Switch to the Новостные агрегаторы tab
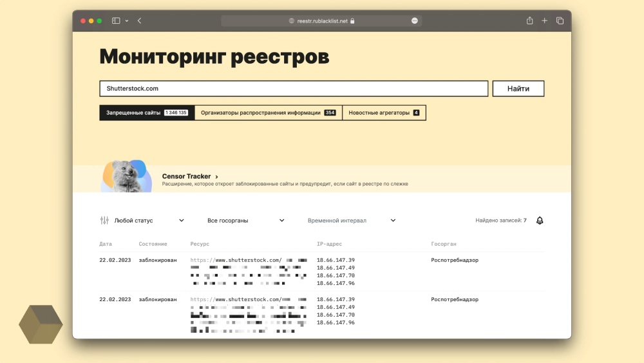Image resolution: width=644 pixels, height=363 pixels. 384,113
